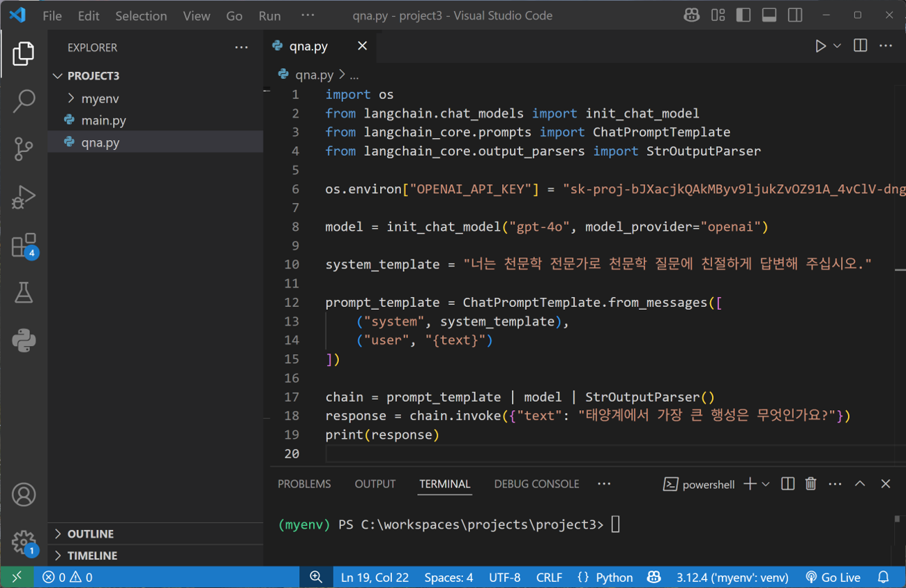The image size is (906, 588).
Task: Create a new terminal with plus icon
Action: point(750,483)
